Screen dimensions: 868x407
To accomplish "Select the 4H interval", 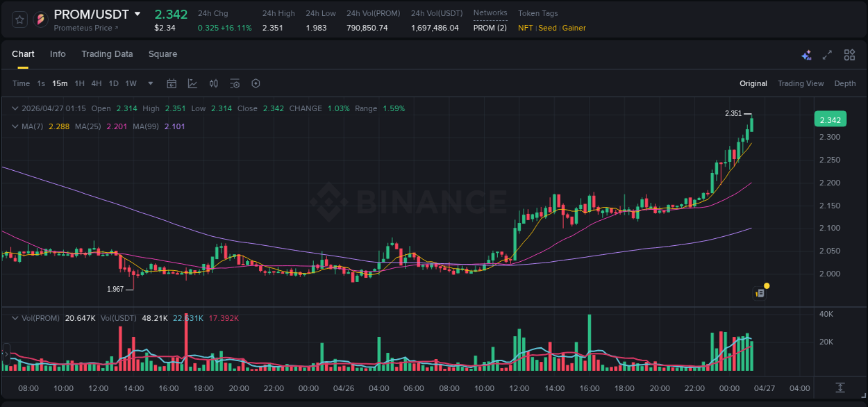I will pos(97,83).
